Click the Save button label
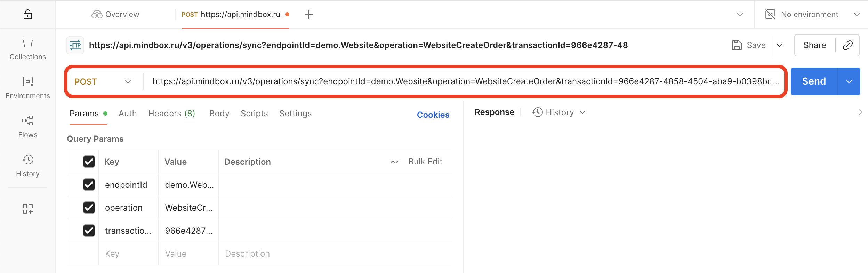Viewport: 868px width, 273px height. click(x=756, y=45)
